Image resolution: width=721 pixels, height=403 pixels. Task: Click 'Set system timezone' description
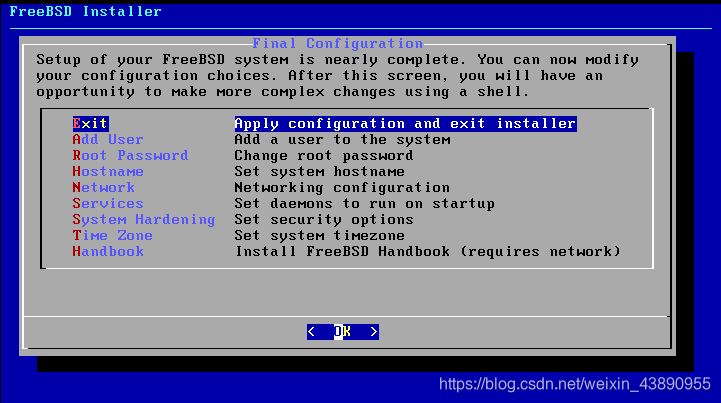pyautogui.click(x=320, y=236)
